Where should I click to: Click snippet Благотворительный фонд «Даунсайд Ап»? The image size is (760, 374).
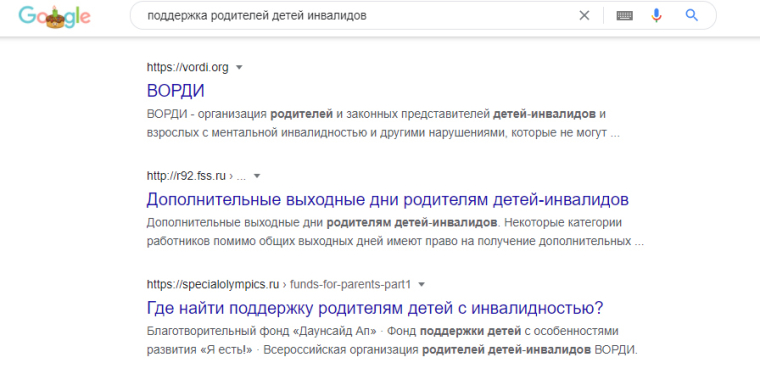261,331
